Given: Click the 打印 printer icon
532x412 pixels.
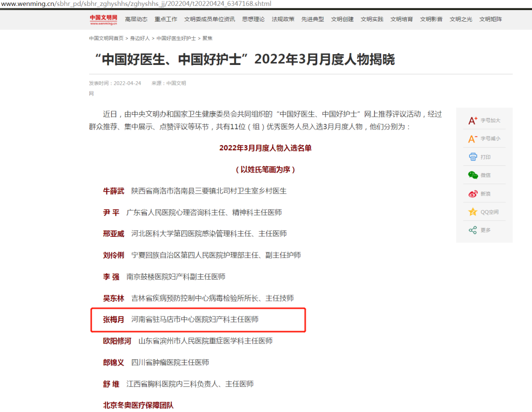Looking at the screenshot, I should 473,157.
